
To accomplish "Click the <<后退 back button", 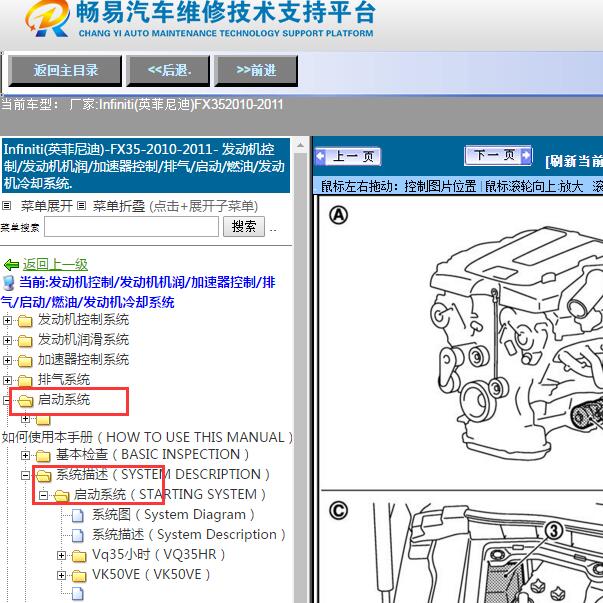I will (168, 70).
